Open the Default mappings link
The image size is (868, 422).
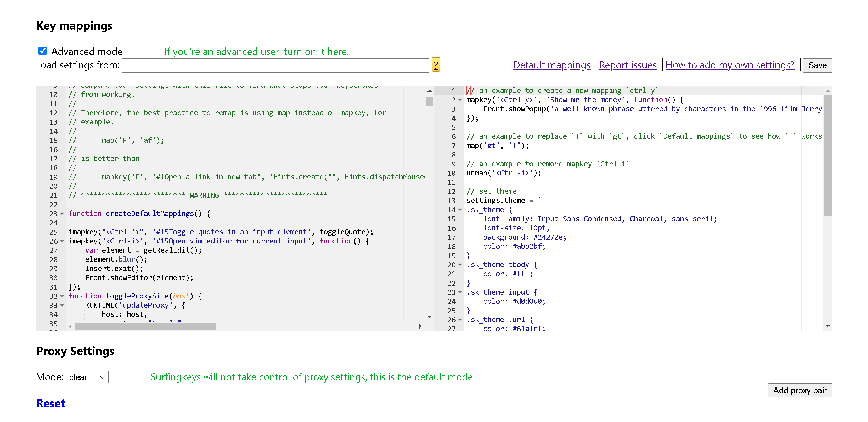(x=551, y=65)
